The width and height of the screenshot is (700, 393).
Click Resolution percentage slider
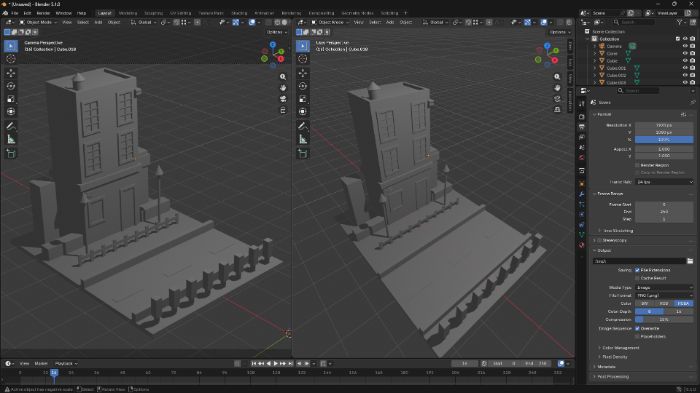(x=664, y=140)
